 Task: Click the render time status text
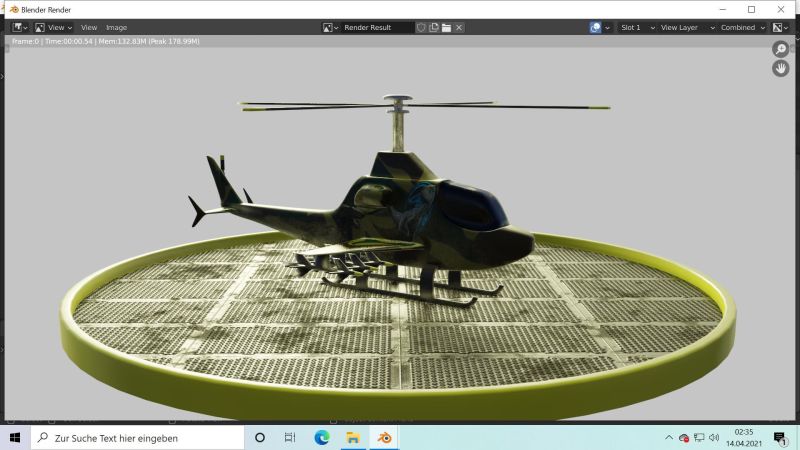[x=106, y=41]
